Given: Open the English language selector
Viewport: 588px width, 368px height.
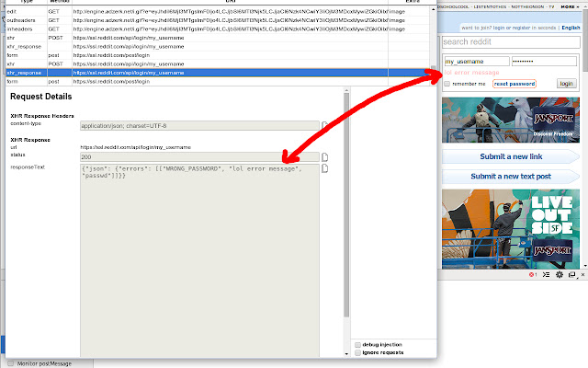Looking at the screenshot, I should pyautogui.click(x=571, y=28).
